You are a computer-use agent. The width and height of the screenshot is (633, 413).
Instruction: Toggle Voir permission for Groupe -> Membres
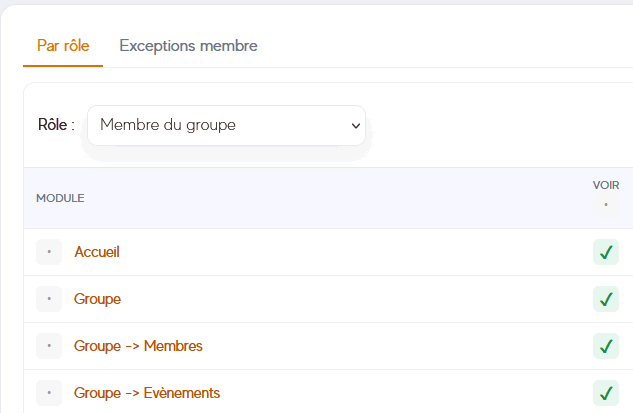(606, 346)
